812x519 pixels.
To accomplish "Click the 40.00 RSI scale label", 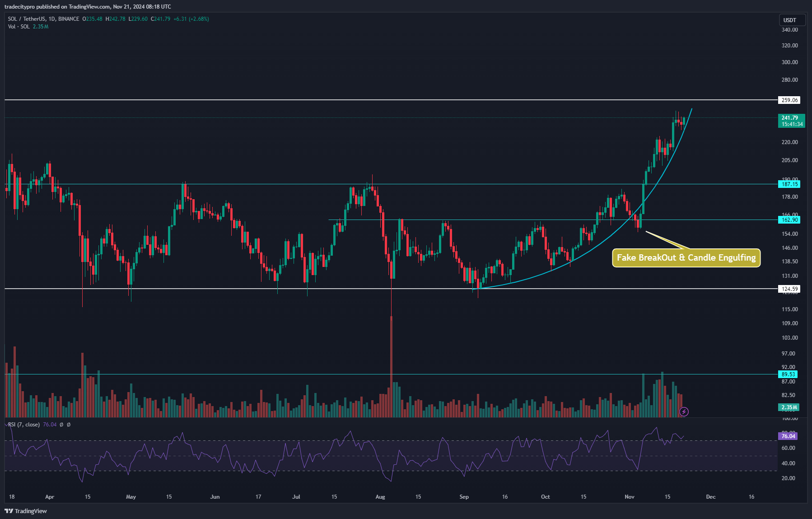I will tap(789, 463).
